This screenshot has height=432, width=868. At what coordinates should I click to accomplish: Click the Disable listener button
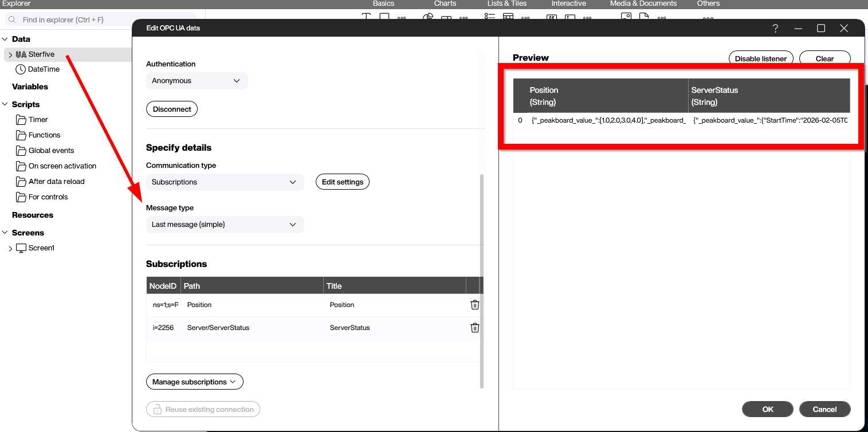tap(761, 58)
